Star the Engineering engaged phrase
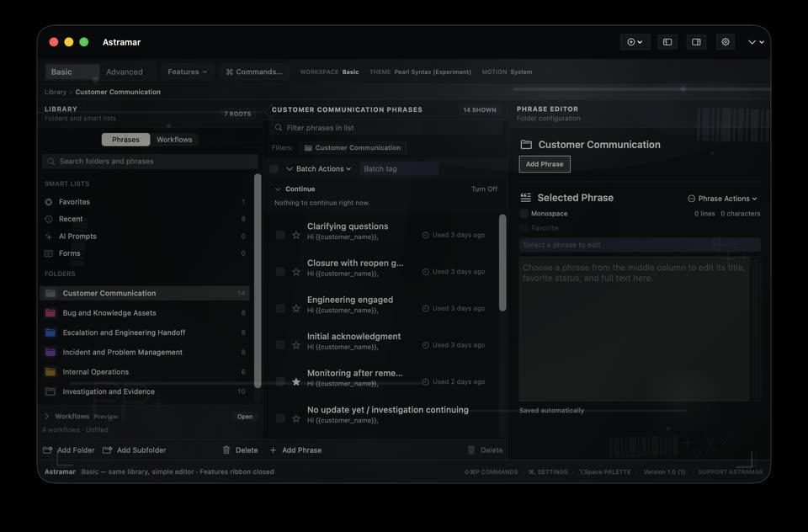The height and width of the screenshot is (532, 808). (x=296, y=308)
